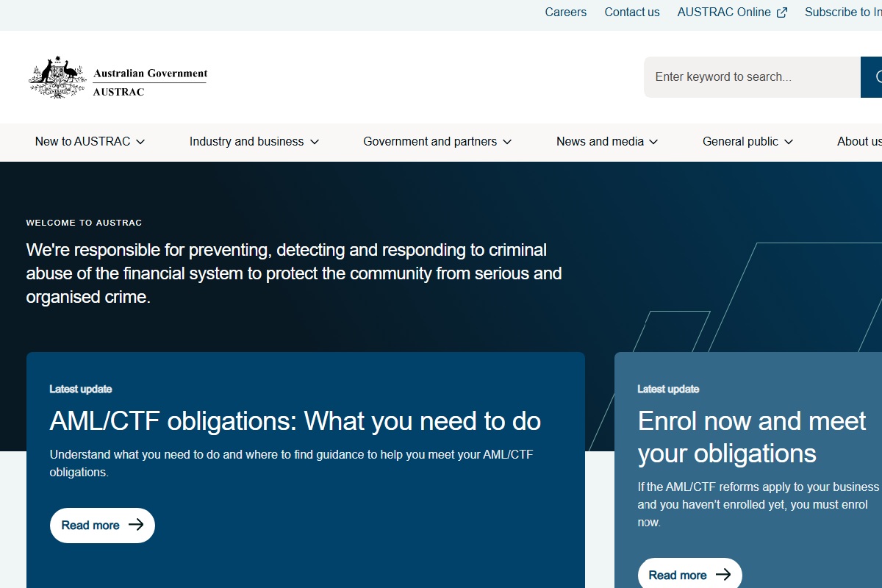
Task: Go to the Careers page
Action: [566, 12]
